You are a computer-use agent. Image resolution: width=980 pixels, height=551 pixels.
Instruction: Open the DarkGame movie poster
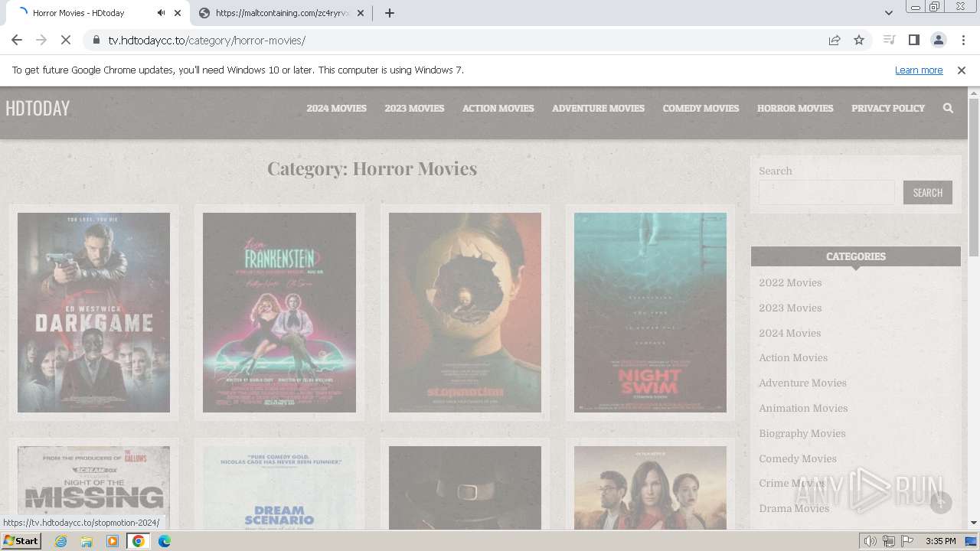click(93, 312)
